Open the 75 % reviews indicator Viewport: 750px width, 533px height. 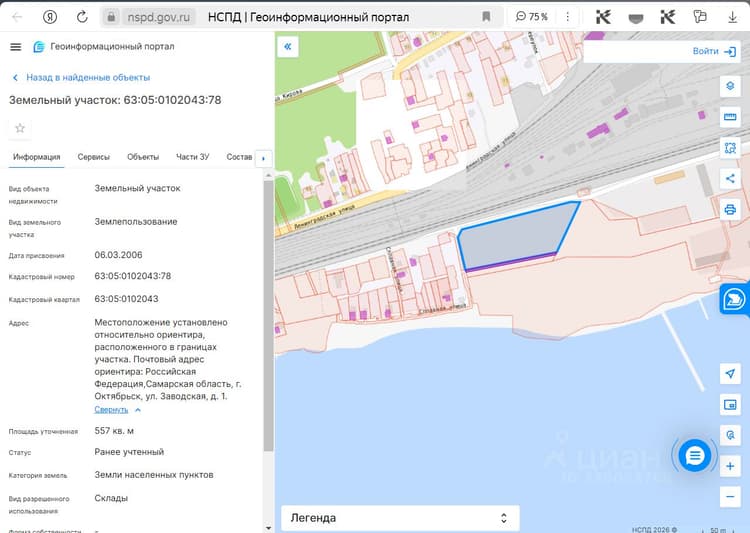pos(531,17)
